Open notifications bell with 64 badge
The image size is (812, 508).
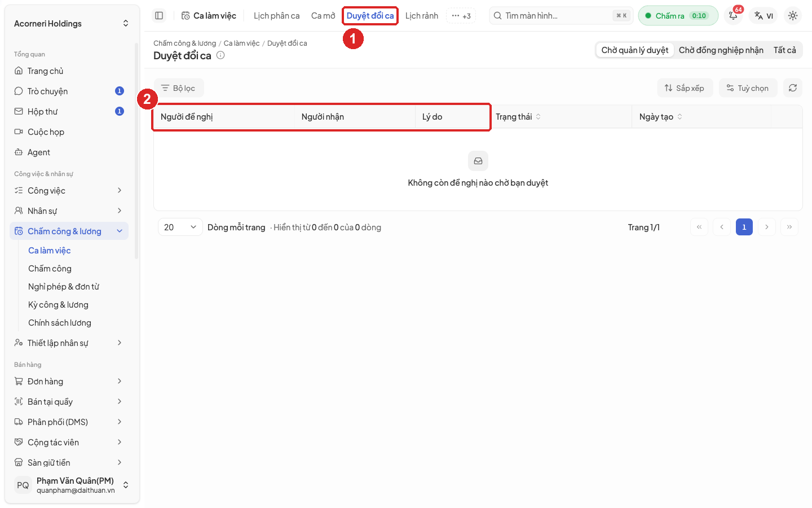click(x=733, y=16)
